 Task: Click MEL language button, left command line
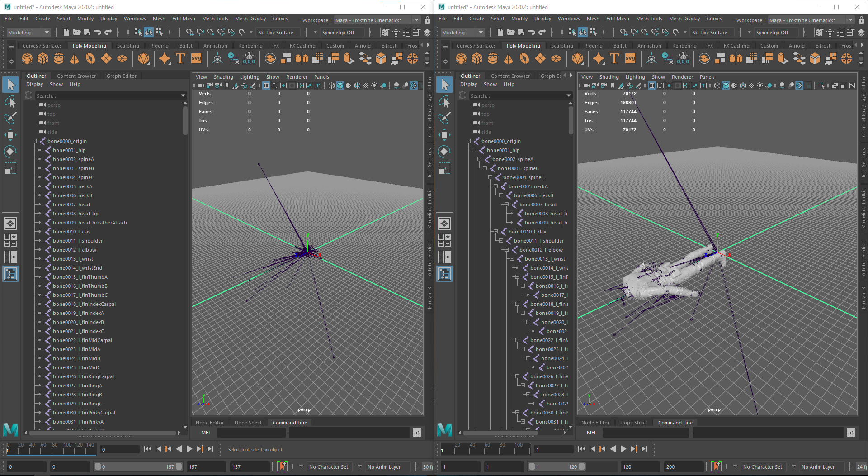click(206, 433)
